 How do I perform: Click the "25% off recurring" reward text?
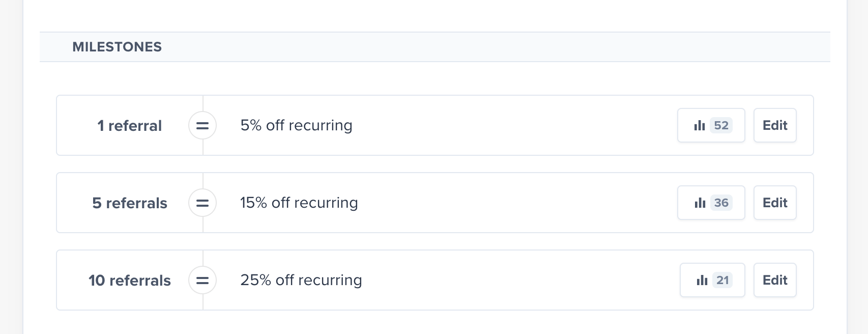click(x=301, y=280)
